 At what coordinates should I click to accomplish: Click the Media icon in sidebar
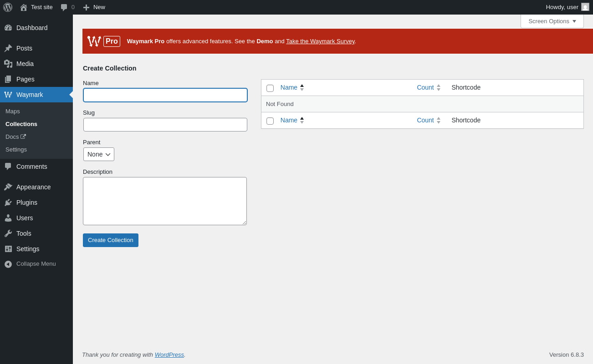[x=8, y=64]
